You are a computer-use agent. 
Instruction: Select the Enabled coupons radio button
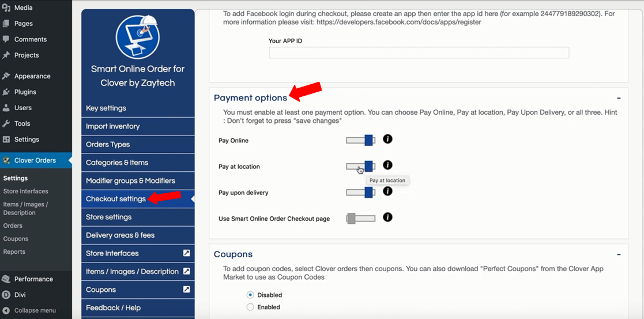250,307
